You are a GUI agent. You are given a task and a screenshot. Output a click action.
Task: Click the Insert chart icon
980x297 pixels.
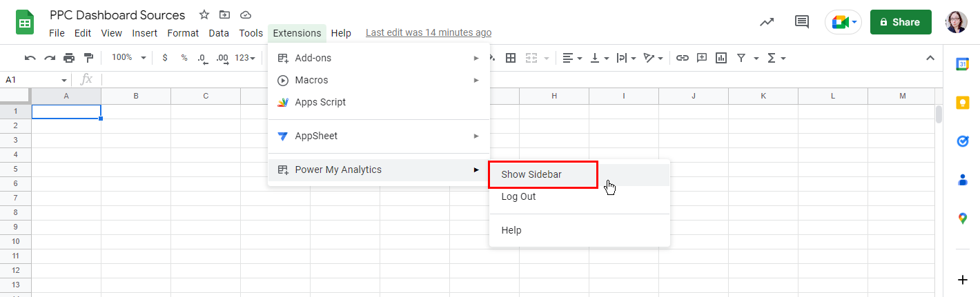(721, 58)
